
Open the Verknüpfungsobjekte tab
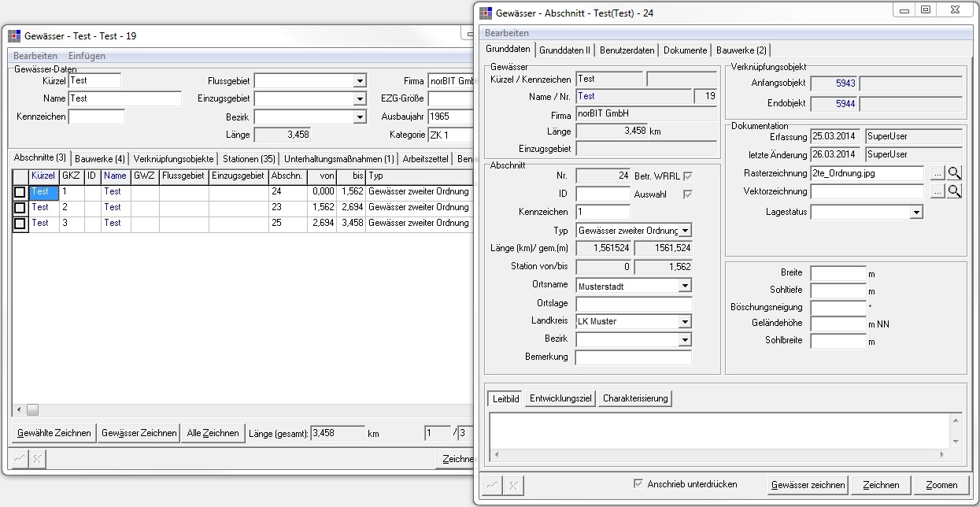(173, 159)
